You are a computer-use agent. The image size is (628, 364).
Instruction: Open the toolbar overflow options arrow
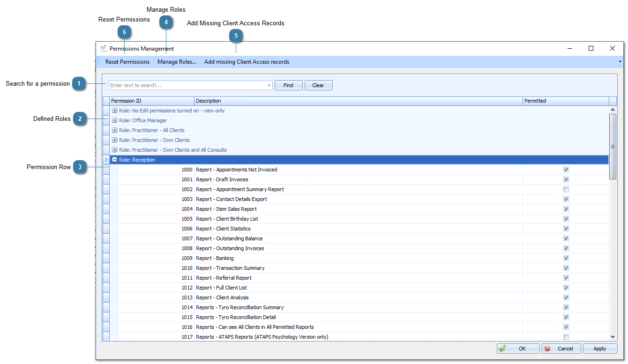coord(621,62)
